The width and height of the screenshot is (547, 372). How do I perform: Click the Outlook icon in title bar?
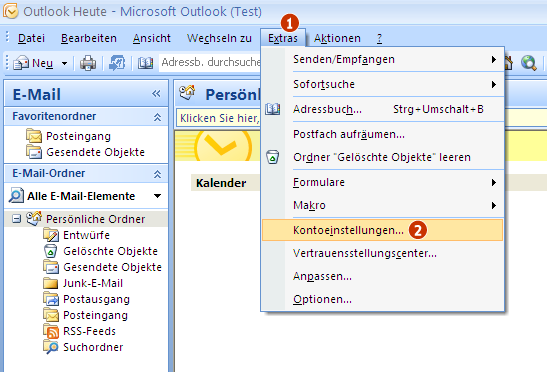click(x=10, y=12)
